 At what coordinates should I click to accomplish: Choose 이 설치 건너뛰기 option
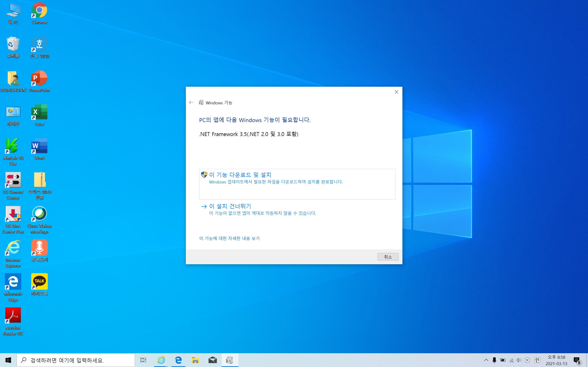[x=230, y=206]
